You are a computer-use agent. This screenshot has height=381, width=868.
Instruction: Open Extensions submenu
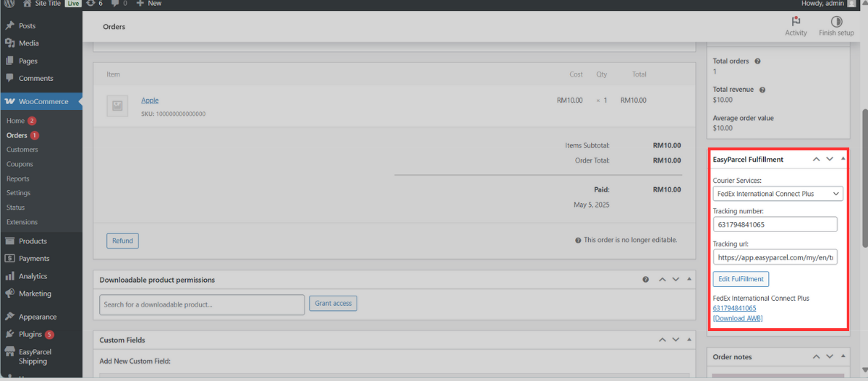pos(22,222)
